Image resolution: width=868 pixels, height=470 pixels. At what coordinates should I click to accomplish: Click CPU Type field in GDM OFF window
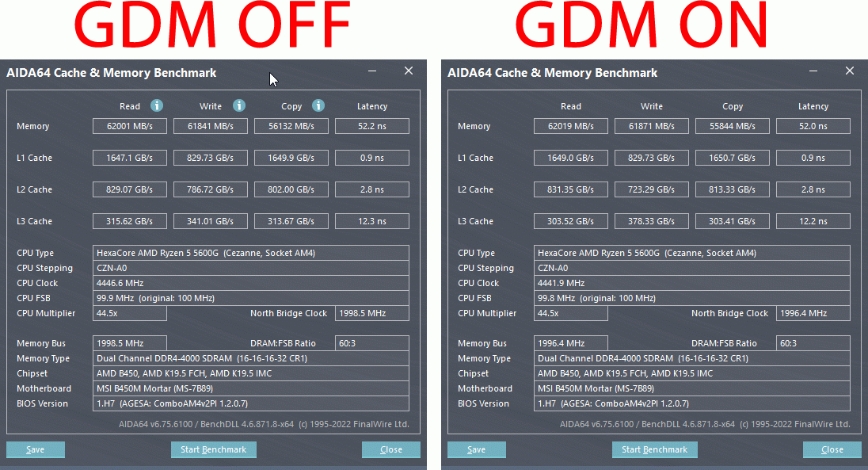click(x=251, y=253)
